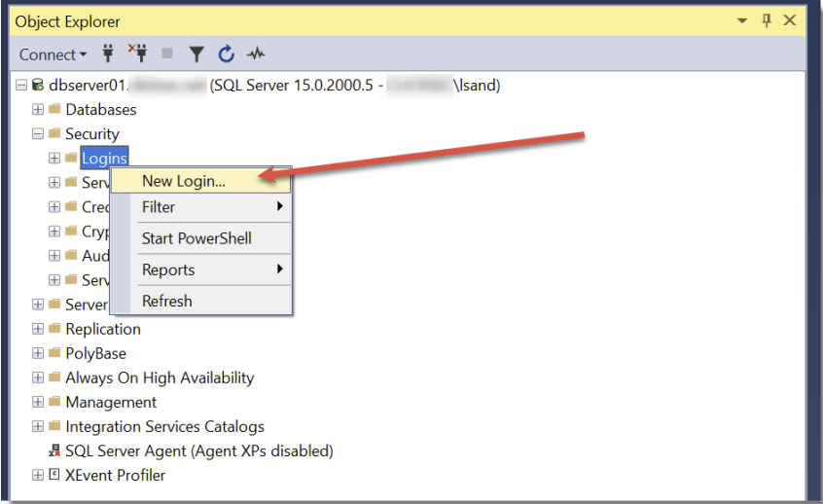Expand the Management folder node

coord(38,402)
